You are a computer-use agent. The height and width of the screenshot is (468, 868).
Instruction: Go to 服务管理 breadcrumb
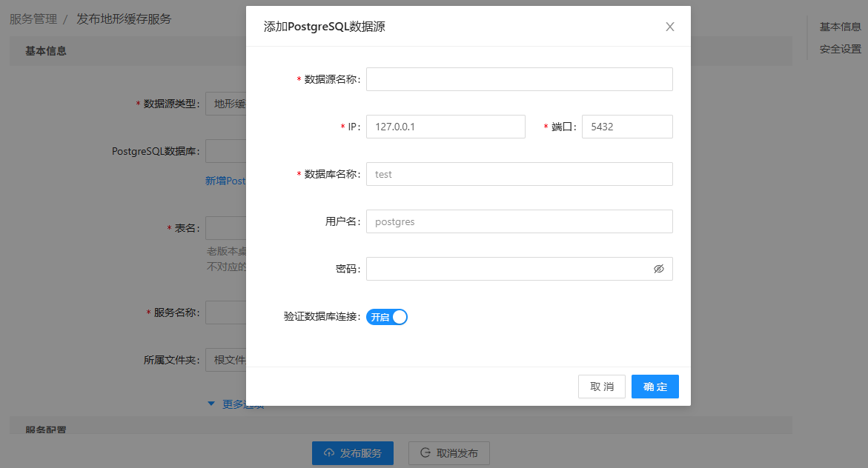point(33,19)
